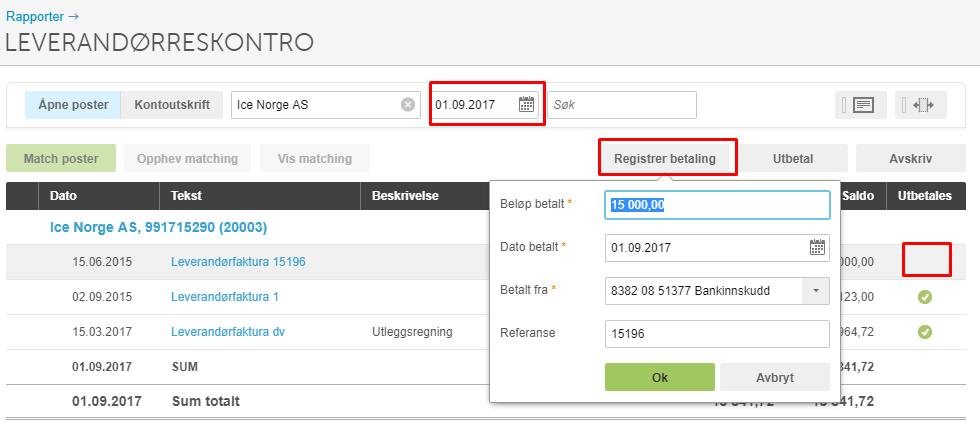The height and width of the screenshot is (428, 980).
Task: Click the date 15.03.2017 cell
Action: tap(102, 332)
